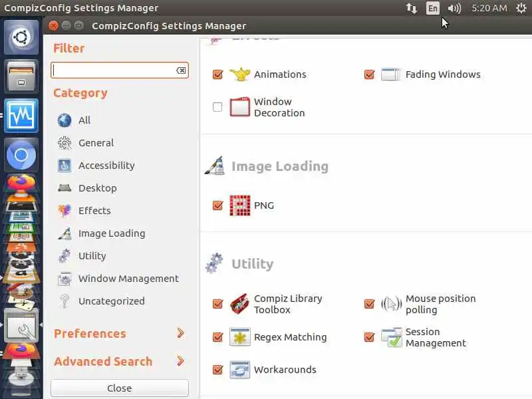Open the Compiz Library Toolbox icon
The height and width of the screenshot is (399, 532).
[x=239, y=304]
